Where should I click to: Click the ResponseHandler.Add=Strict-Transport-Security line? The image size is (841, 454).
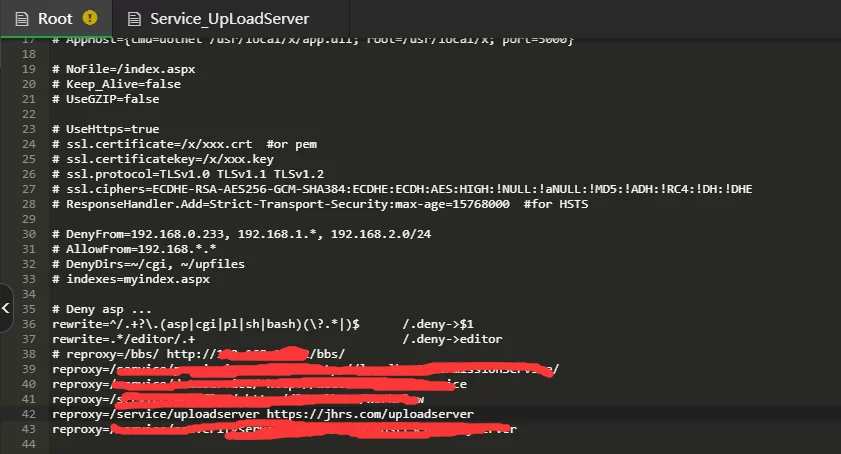(x=320, y=204)
